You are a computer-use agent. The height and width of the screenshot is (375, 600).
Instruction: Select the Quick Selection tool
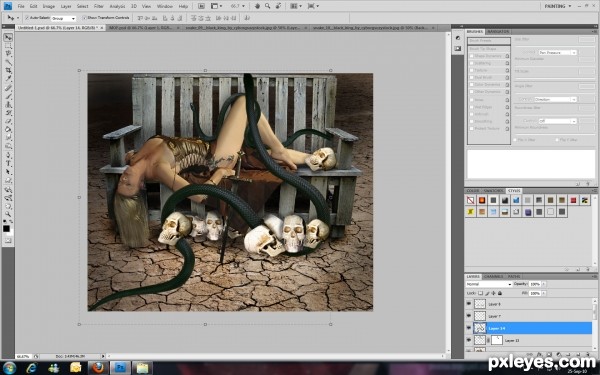(x=8, y=62)
